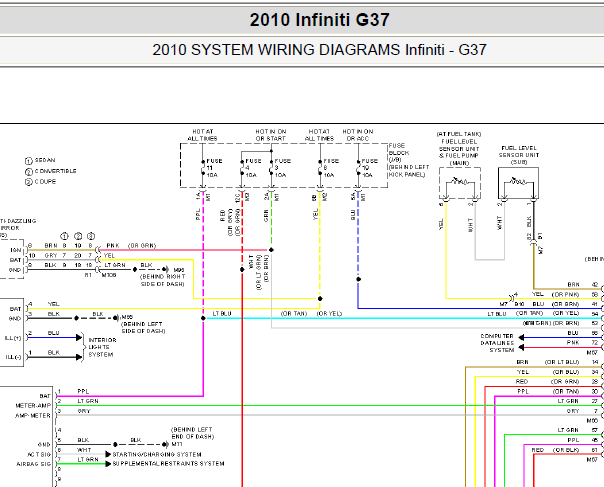
Task: Click the circled 1 column header above pin numbers
Action: (x=64, y=236)
